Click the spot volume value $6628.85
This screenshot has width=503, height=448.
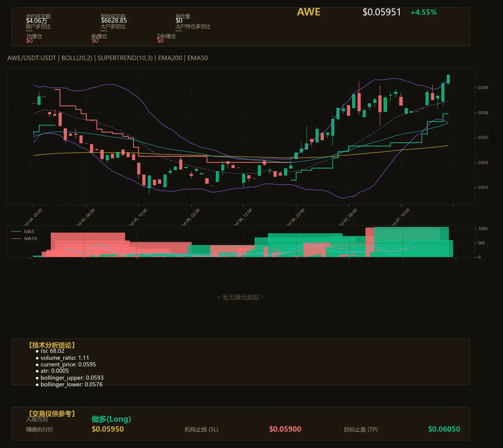pyautogui.click(x=114, y=21)
